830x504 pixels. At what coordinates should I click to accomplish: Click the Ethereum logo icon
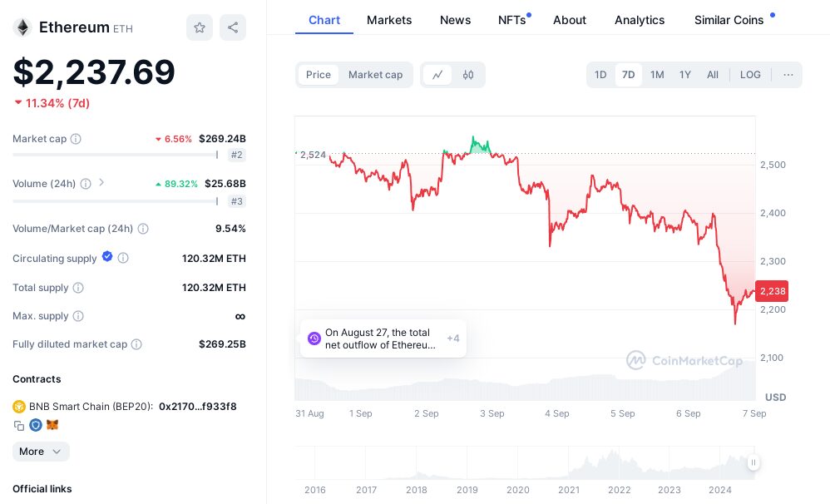pos(22,27)
